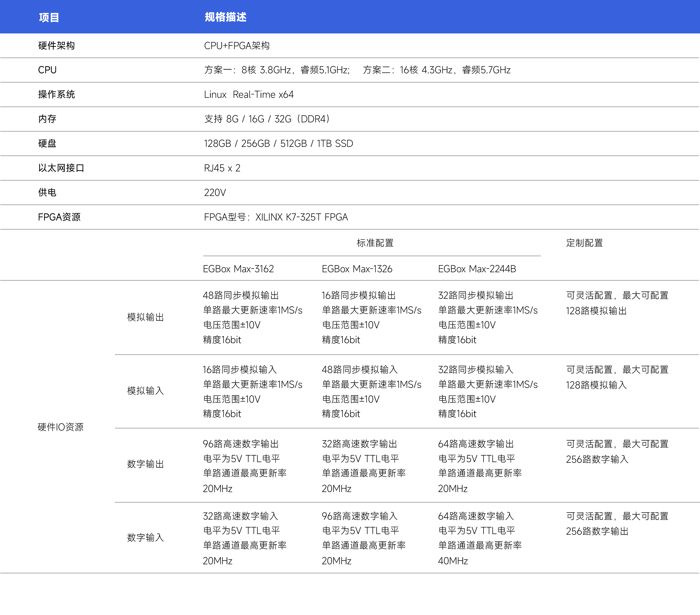This screenshot has height=615, width=700.
Task: Select the 40MHz update rate value
Action: click(453, 561)
